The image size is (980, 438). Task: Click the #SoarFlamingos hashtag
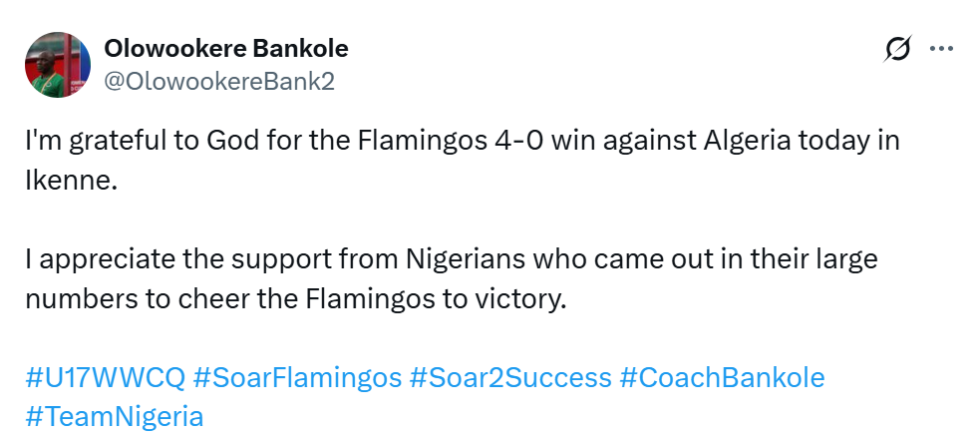[x=296, y=378]
